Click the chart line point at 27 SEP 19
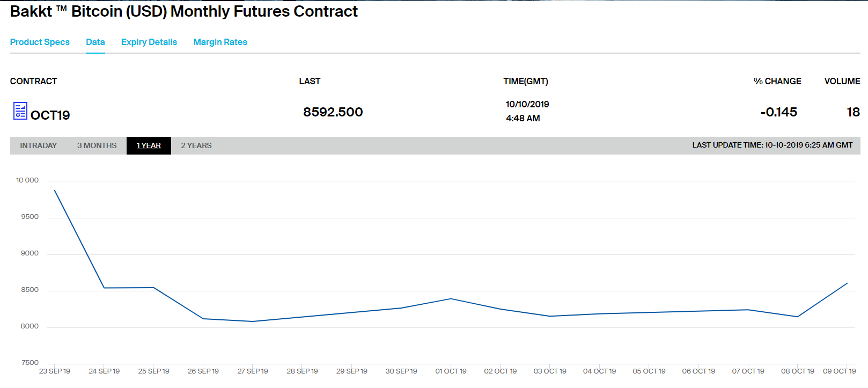This screenshot has height=388, width=868. [253, 321]
